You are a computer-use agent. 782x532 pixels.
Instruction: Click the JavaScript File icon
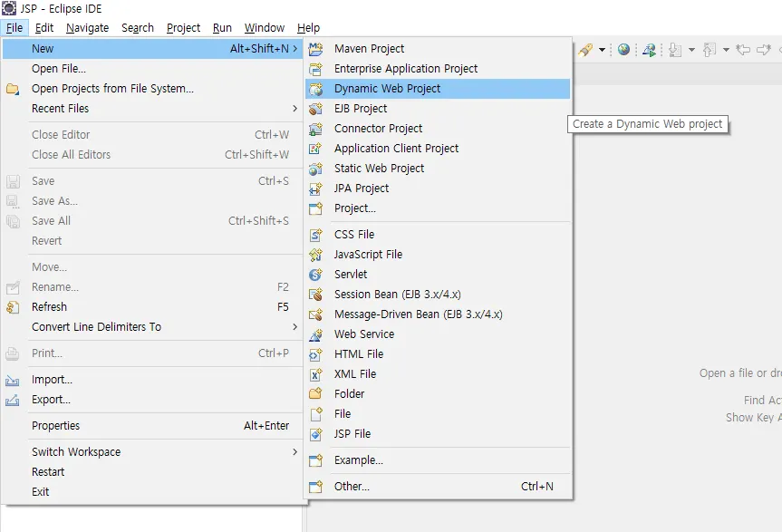(315, 255)
